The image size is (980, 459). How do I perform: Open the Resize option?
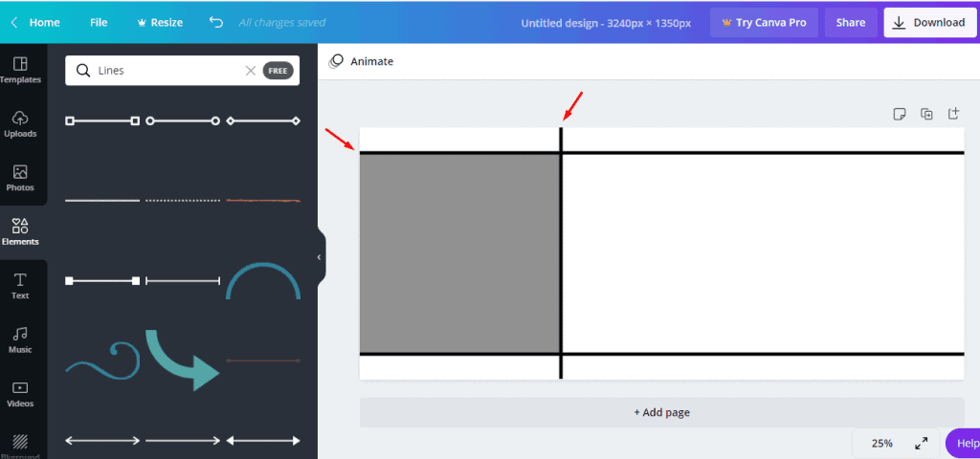point(160,23)
